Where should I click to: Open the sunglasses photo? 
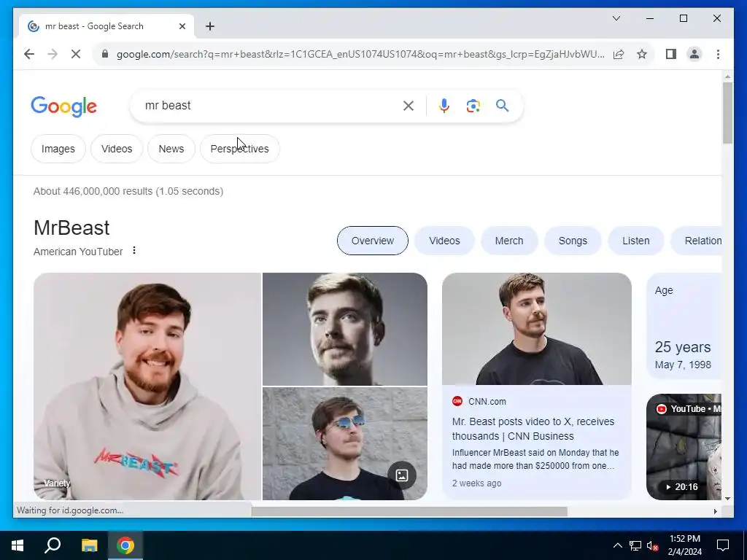point(345,443)
